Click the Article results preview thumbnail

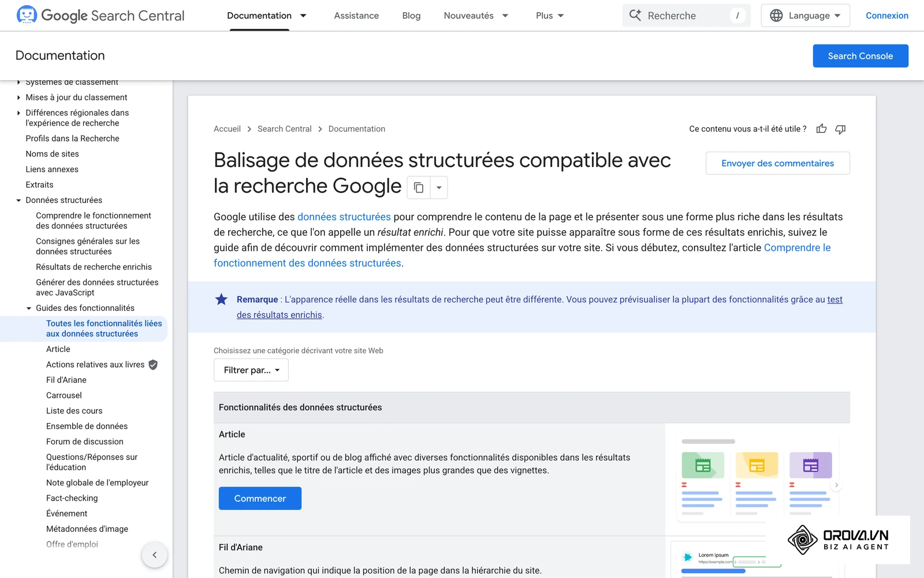pyautogui.click(x=757, y=479)
